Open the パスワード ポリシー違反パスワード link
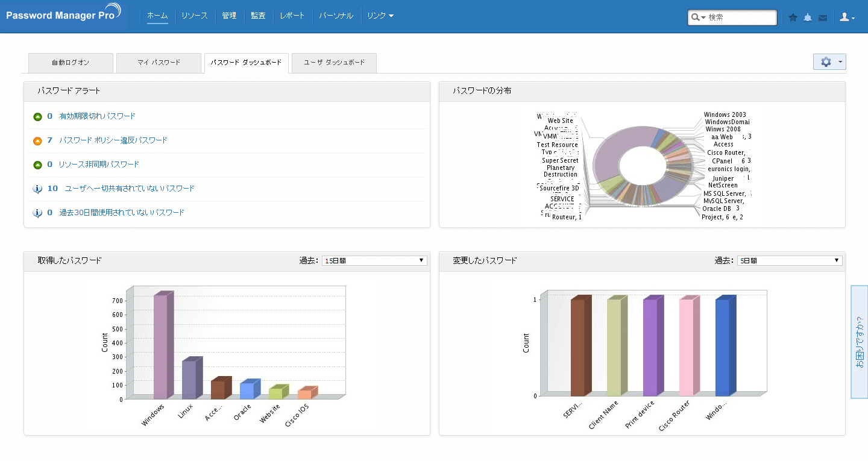 [113, 140]
